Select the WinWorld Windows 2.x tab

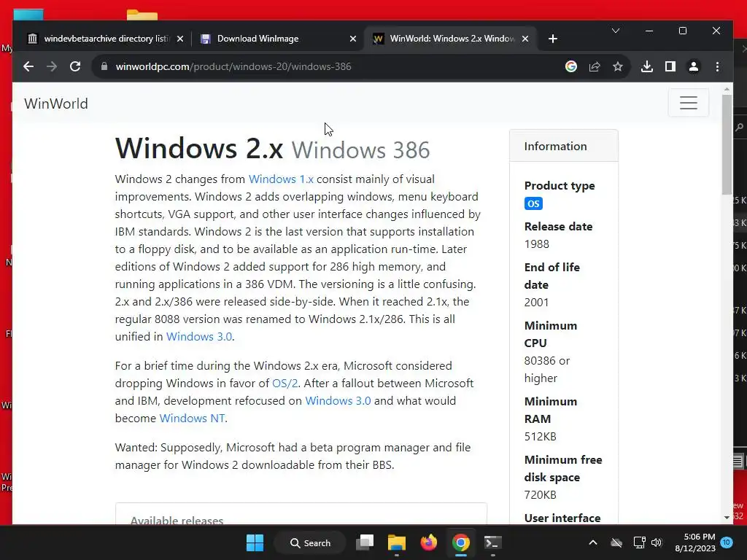point(451,39)
